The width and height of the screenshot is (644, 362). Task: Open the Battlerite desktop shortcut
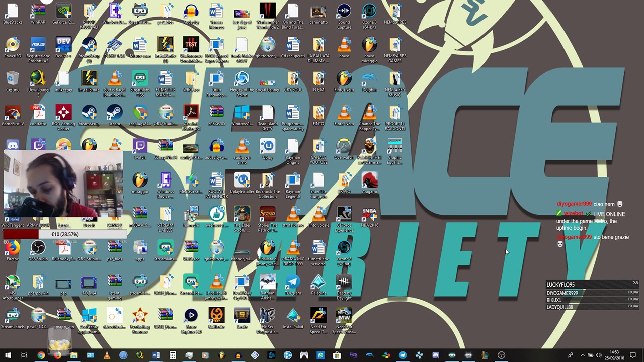[x=216, y=318]
